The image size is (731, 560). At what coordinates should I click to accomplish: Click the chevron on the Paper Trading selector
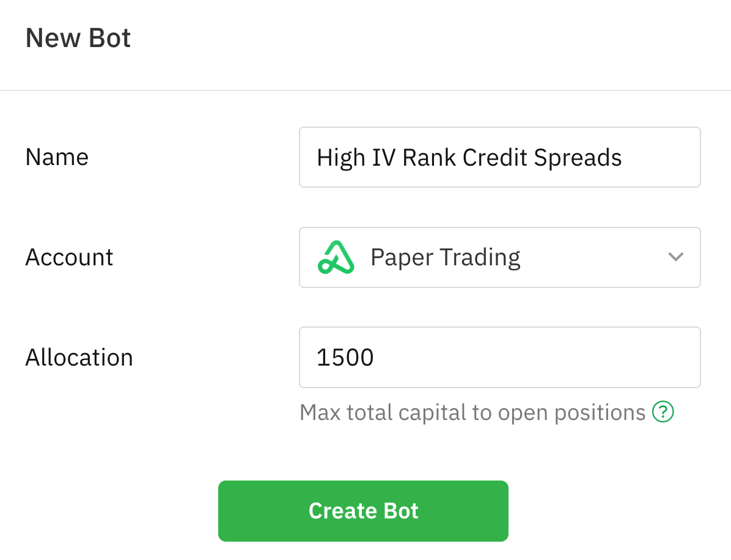675,257
